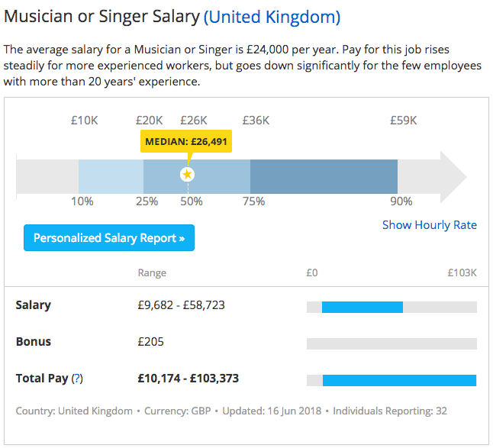493x448 pixels.
Task: Click the £103K scale maximum label
Action: (x=462, y=272)
